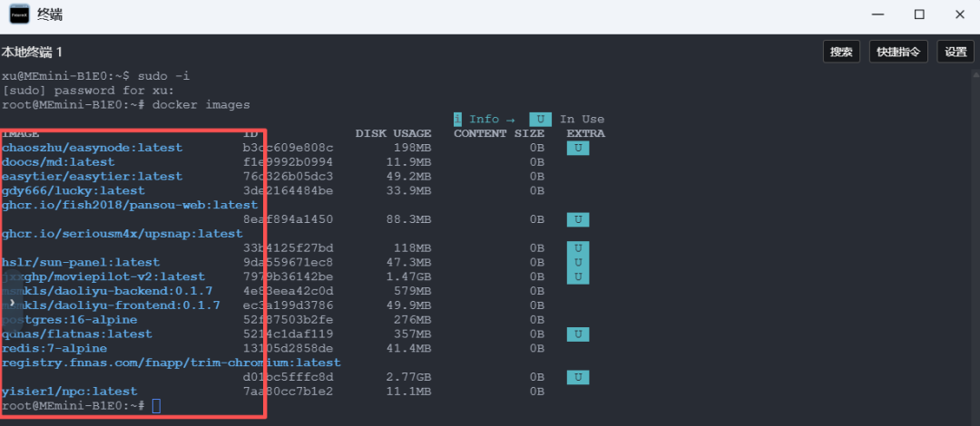The width and height of the screenshot is (980, 426).
Task: Minimize the terminal window
Action: [878, 15]
